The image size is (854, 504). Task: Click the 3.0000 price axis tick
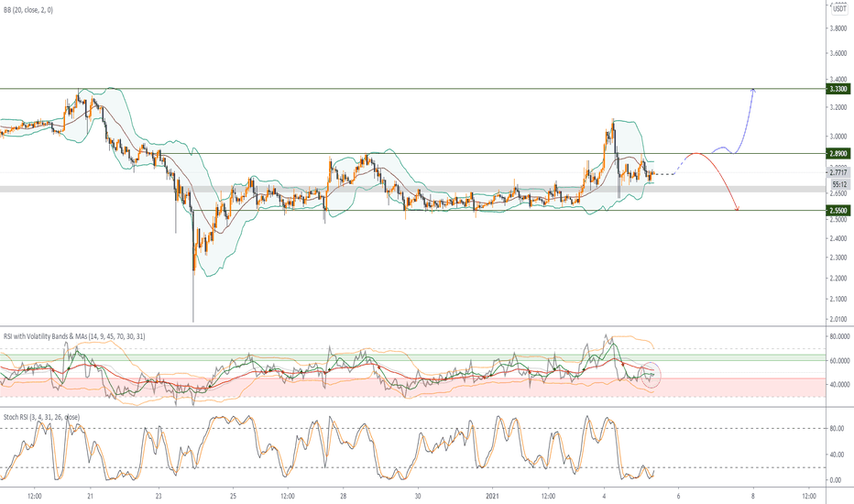pos(838,137)
